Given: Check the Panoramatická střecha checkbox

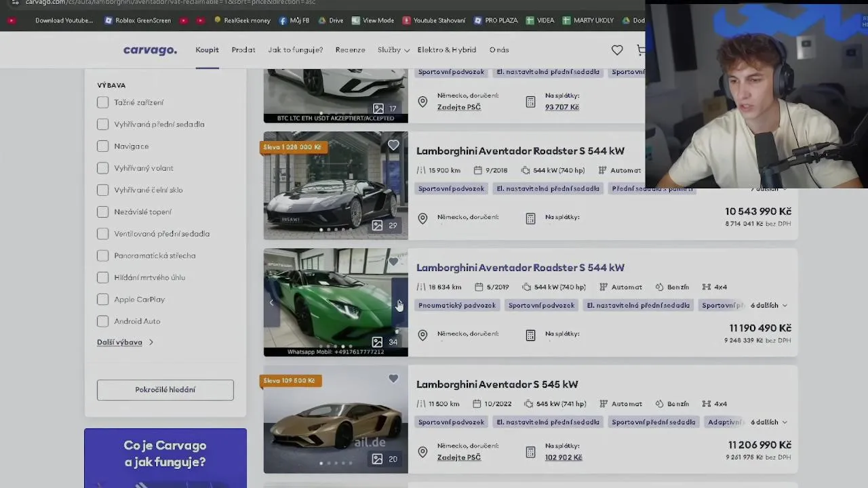Looking at the screenshot, I should click(102, 256).
